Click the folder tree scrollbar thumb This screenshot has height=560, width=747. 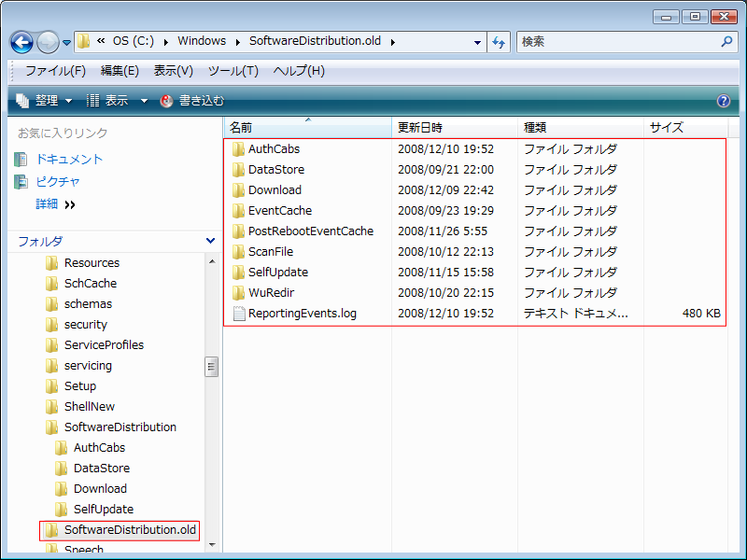(212, 367)
